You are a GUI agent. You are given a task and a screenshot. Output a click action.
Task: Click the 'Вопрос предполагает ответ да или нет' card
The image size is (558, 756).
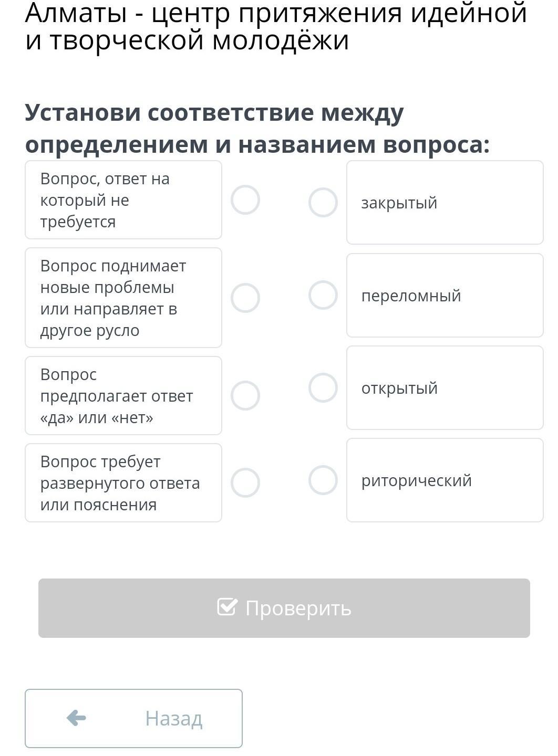pos(123,395)
